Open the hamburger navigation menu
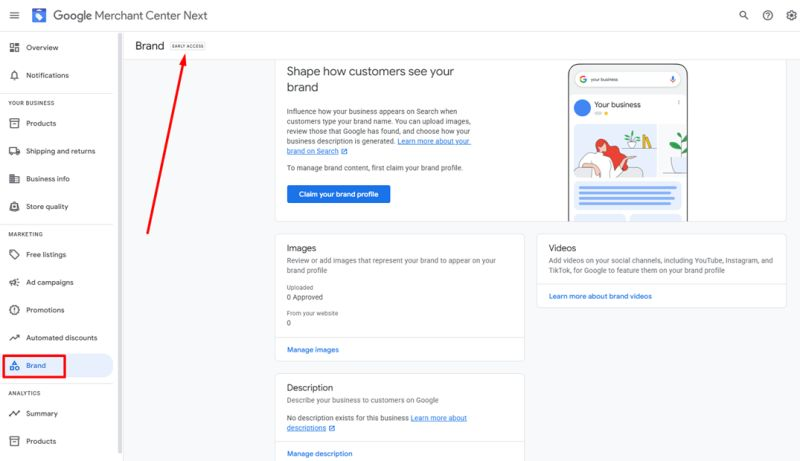This screenshot has width=800, height=461. pyautogui.click(x=14, y=15)
